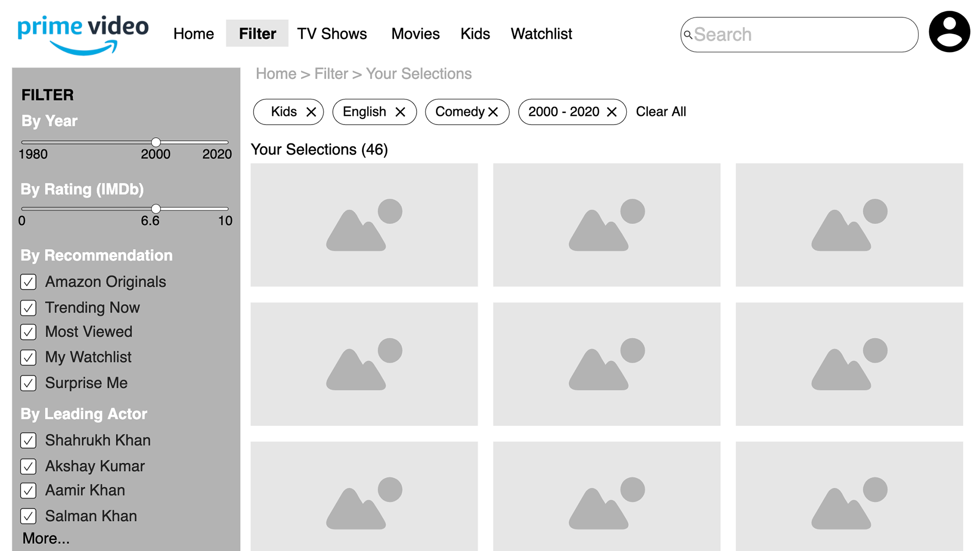Screen dimensions: 980x551
Task: Open the TV Shows nav item
Action: click(x=332, y=34)
